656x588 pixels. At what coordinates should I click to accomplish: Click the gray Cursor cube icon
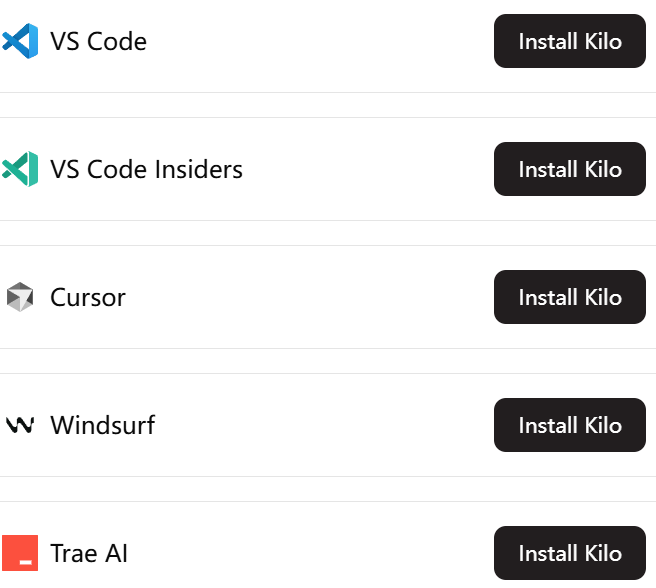coord(20,297)
